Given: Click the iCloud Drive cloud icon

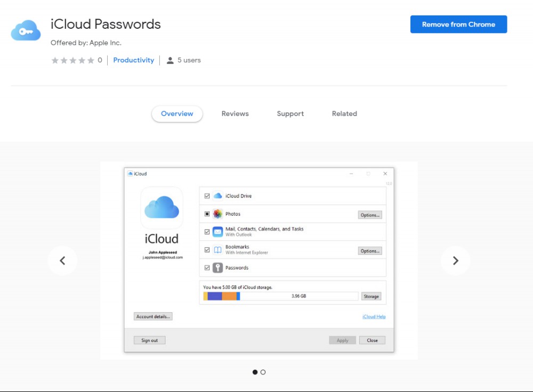Looking at the screenshot, I should [217, 196].
